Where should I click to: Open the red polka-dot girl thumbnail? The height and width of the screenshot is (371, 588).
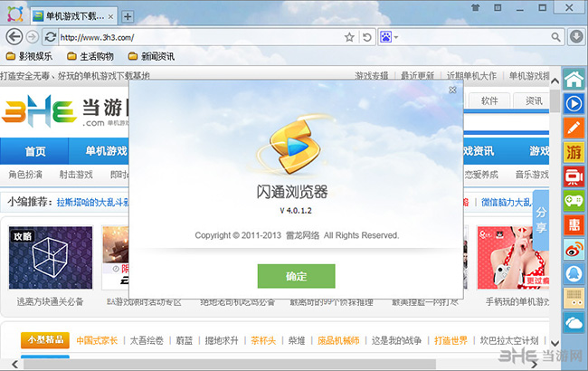coord(513,257)
